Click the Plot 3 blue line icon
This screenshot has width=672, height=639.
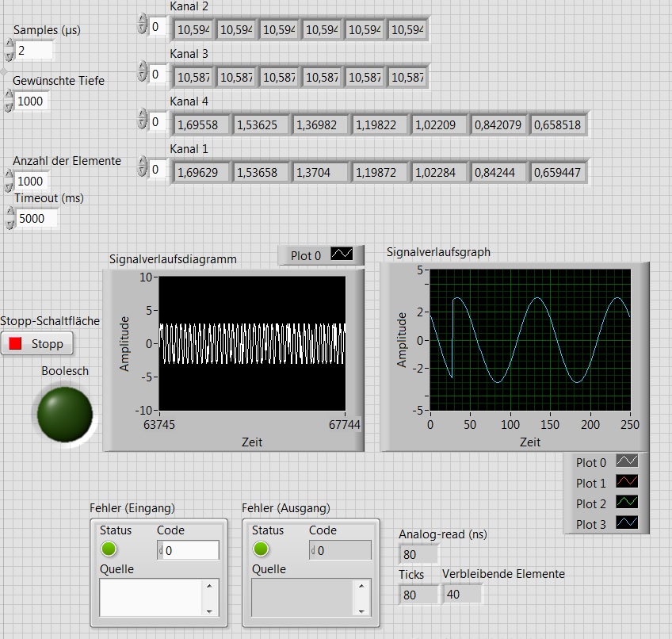point(627,522)
